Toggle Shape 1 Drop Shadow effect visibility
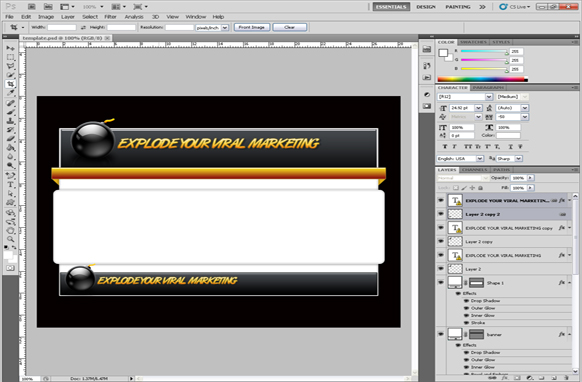Image resolution: width=582 pixels, height=382 pixels. click(x=466, y=301)
